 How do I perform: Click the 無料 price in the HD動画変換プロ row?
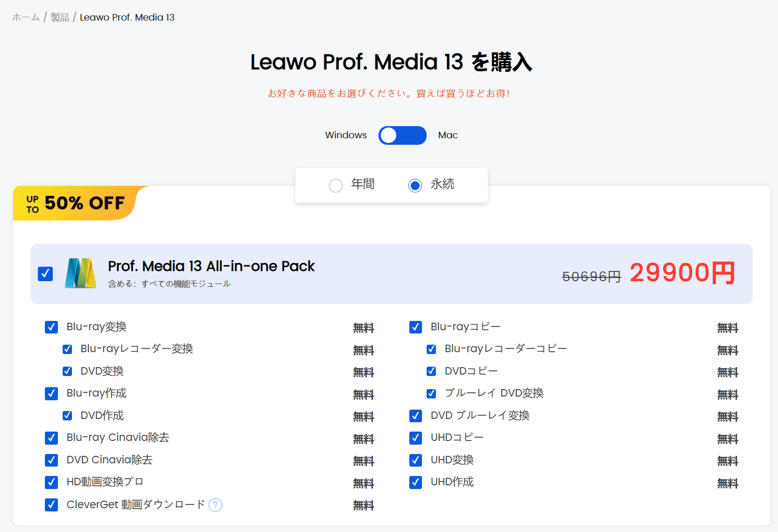pyautogui.click(x=364, y=483)
